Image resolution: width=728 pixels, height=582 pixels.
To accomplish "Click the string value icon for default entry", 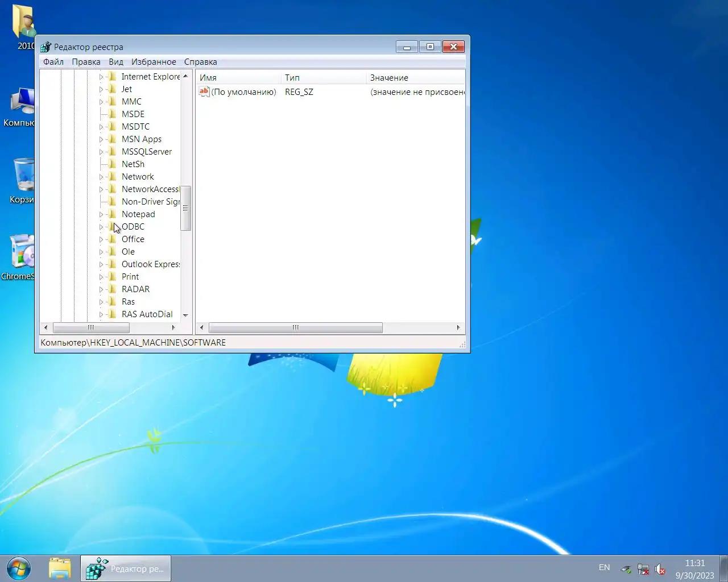I will click(x=204, y=92).
